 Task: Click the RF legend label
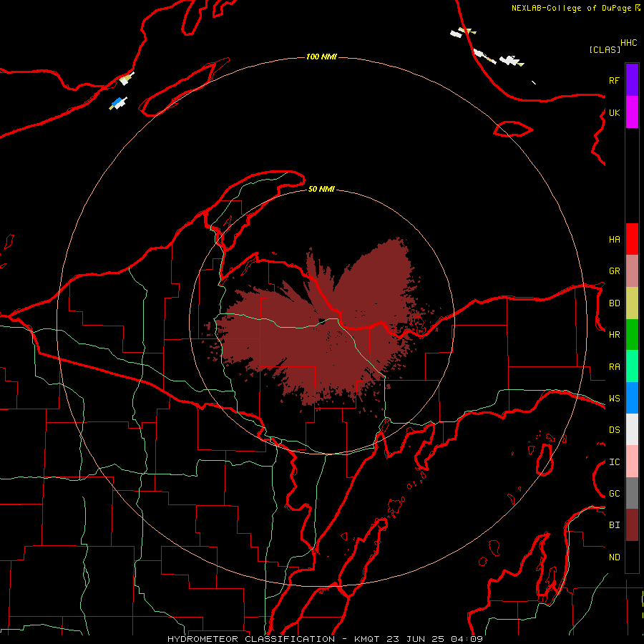[x=614, y=80]
